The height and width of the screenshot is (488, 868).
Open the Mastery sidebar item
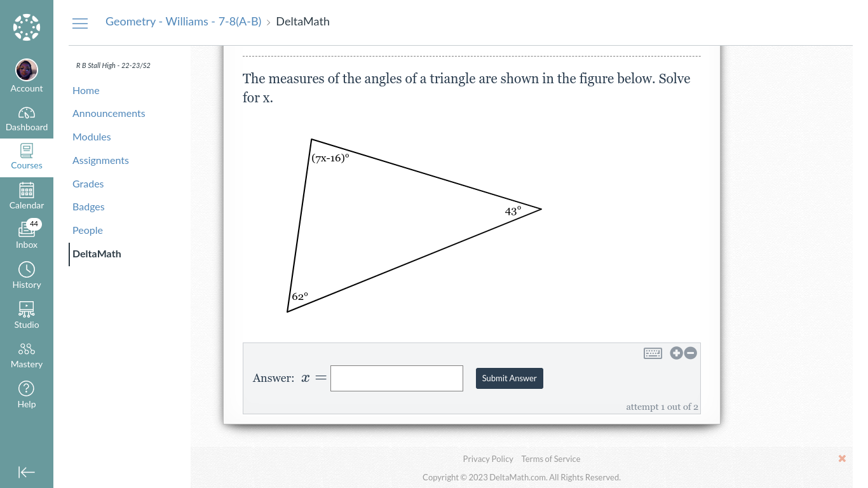tap(27, 356)
